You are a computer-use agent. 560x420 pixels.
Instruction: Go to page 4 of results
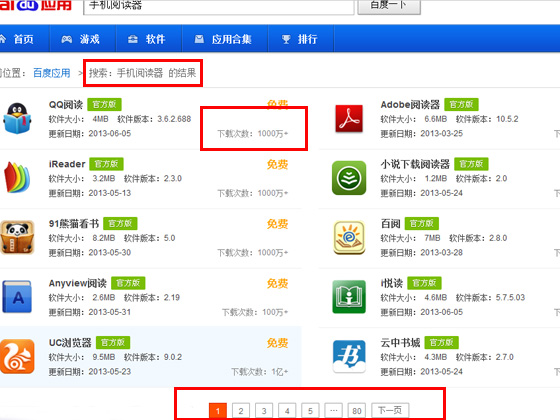[287, 410]
